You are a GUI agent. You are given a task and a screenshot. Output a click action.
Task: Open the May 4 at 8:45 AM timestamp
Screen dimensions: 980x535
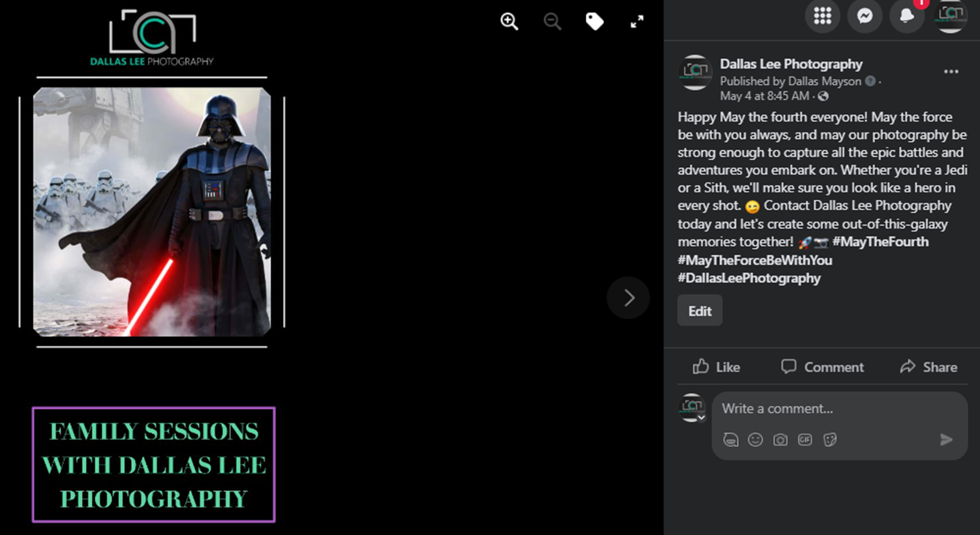click(x=764, y=96)
